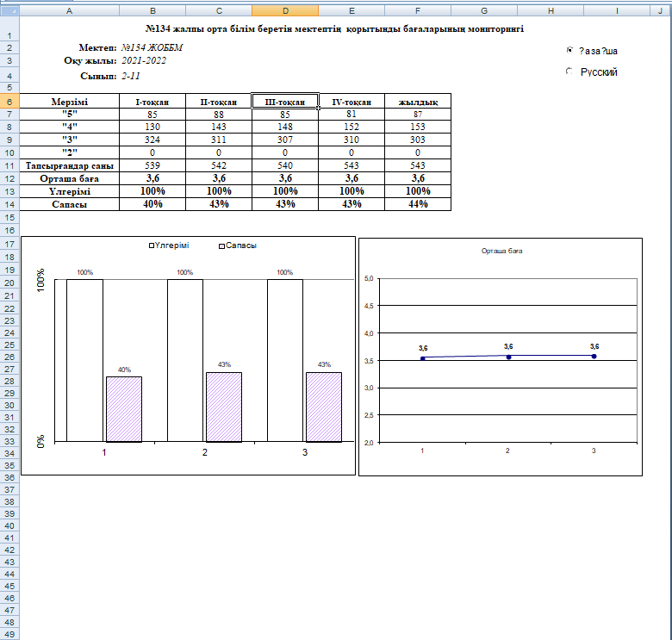Screen dimensions: 672x640
Task: Click the academic year cell 2021-2022
Action: (144, 61)
